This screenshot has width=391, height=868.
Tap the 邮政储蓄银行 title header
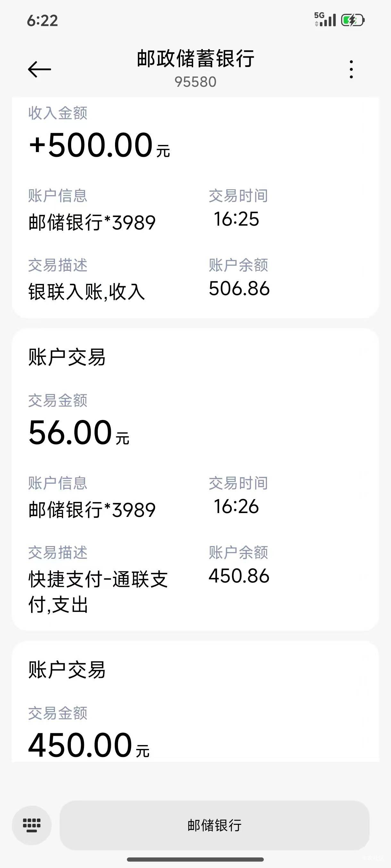click(195, 59)
